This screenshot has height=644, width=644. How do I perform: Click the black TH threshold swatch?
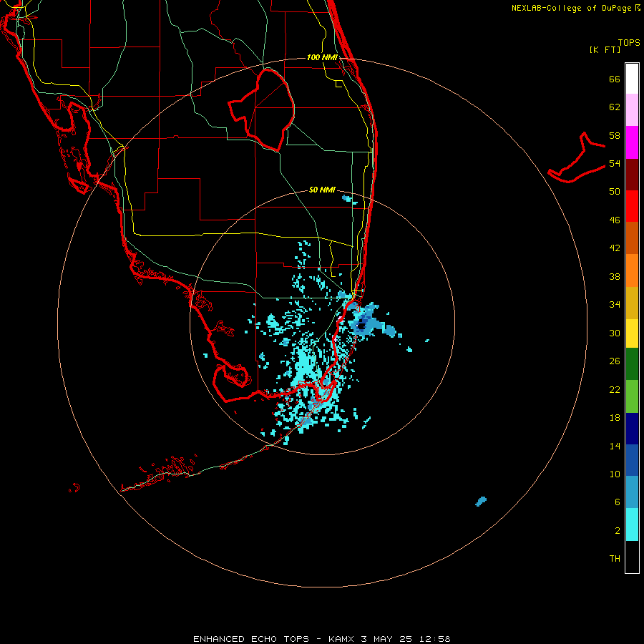pos(632,557)
